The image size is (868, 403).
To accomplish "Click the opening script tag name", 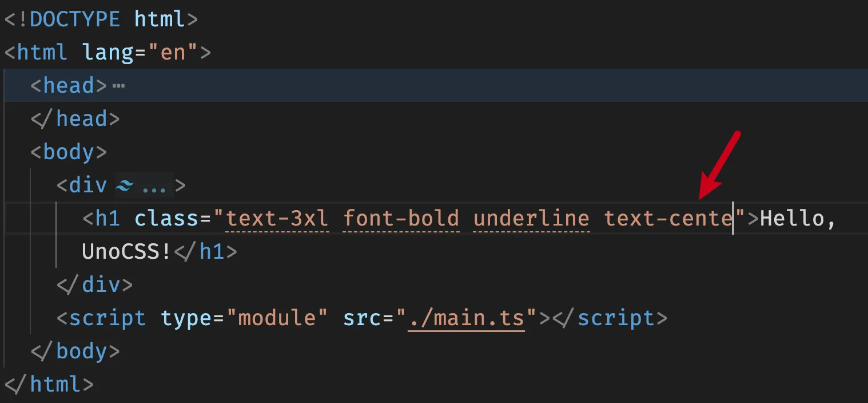I will click(x=107, y=318).
